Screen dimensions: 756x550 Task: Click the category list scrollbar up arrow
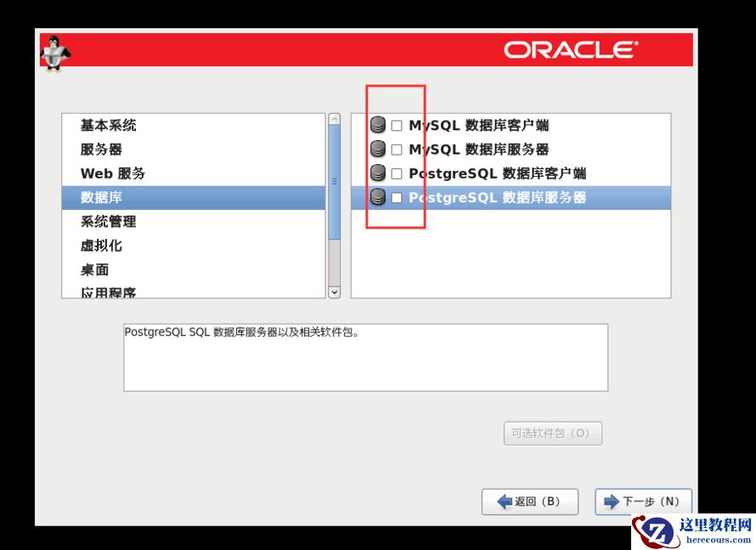point(334,119)
